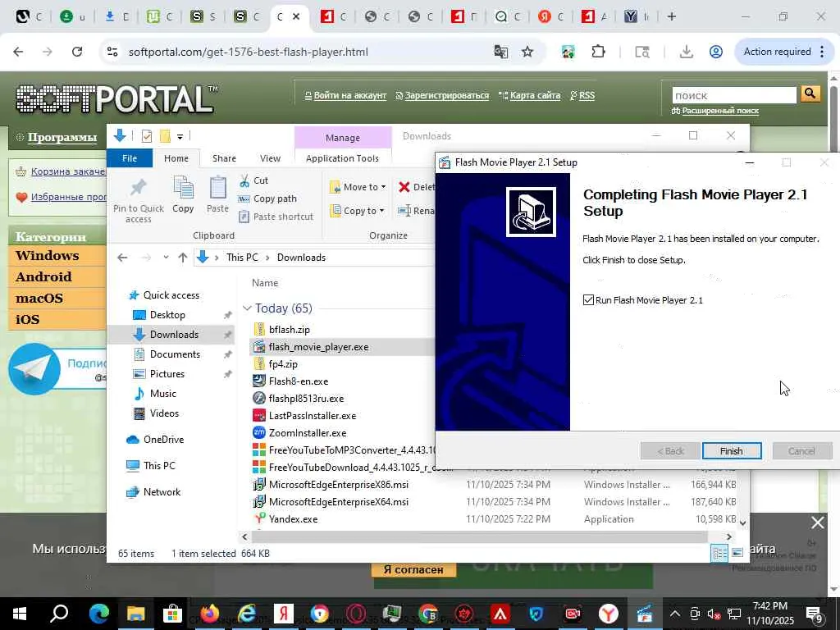The width and height of the screenshot is (840, 630).
Task: Click the Paste ribbon icon
Action: [x=217, y=188]
